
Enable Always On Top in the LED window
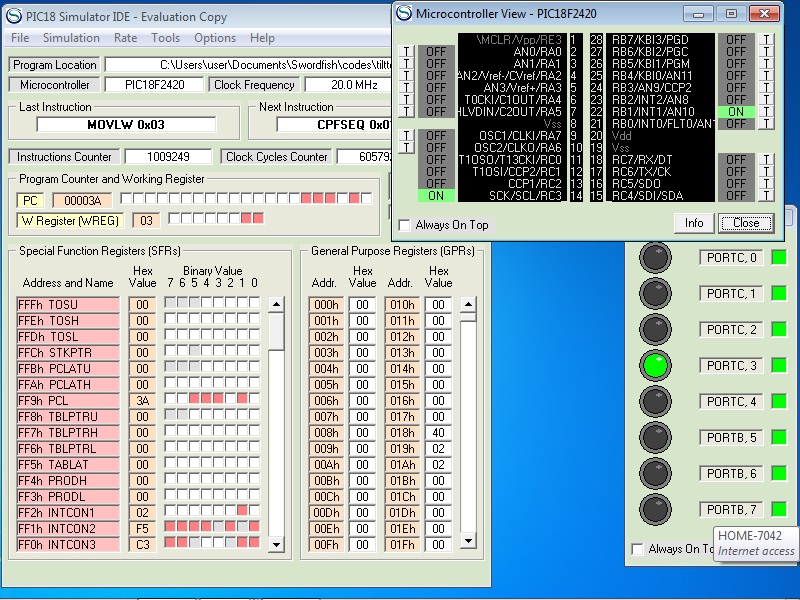click(637, 549)
